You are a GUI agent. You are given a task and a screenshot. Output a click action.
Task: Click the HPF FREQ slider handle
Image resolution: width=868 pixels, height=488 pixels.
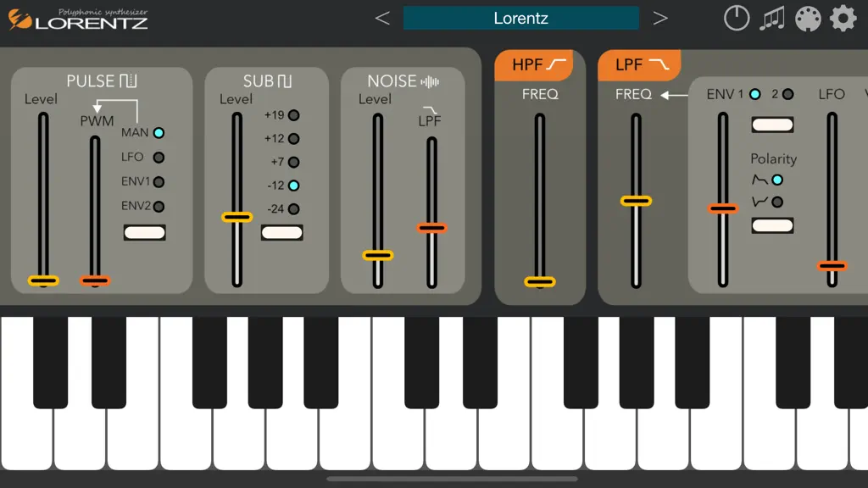coord(540,282)
